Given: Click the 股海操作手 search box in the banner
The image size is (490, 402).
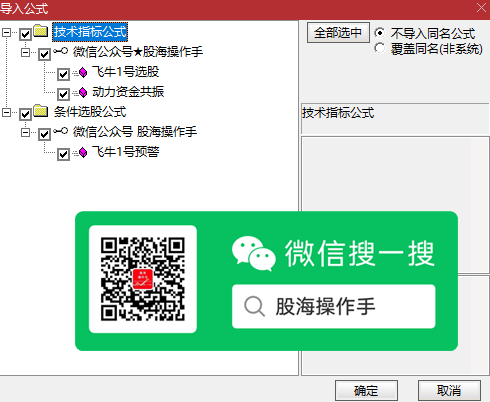Looking at the screenshot, I should (334, 306).
